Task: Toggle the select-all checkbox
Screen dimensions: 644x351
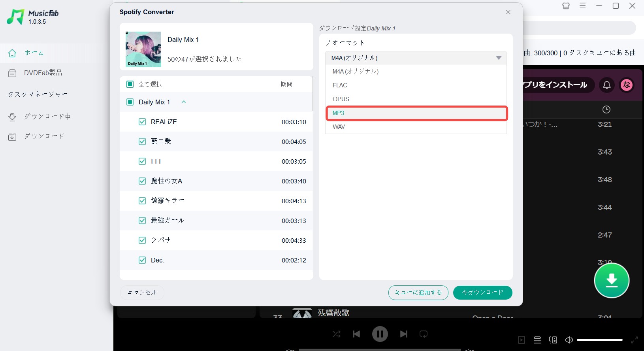Action: click(x=130, y=84)
